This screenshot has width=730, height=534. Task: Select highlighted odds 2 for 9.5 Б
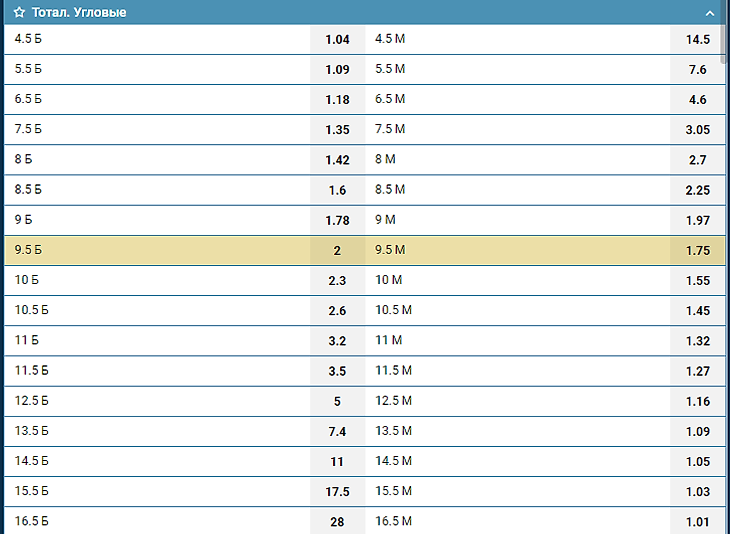click(338, 250)
